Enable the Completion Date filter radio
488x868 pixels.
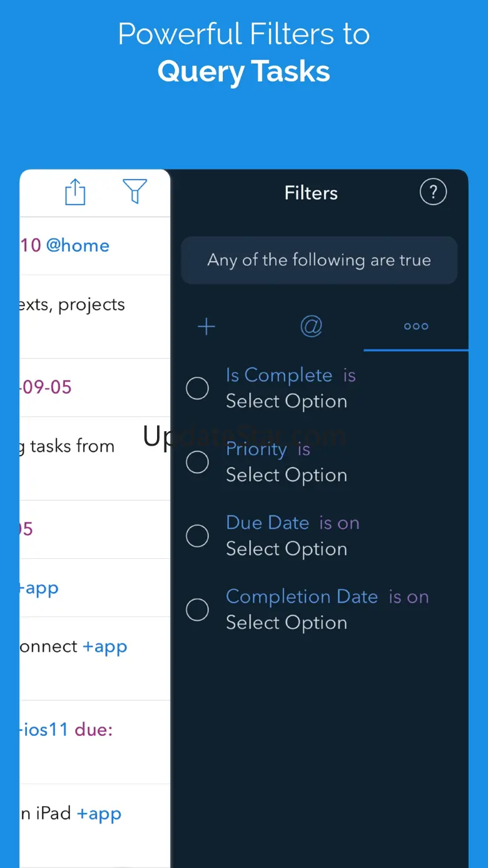(198, 610)
